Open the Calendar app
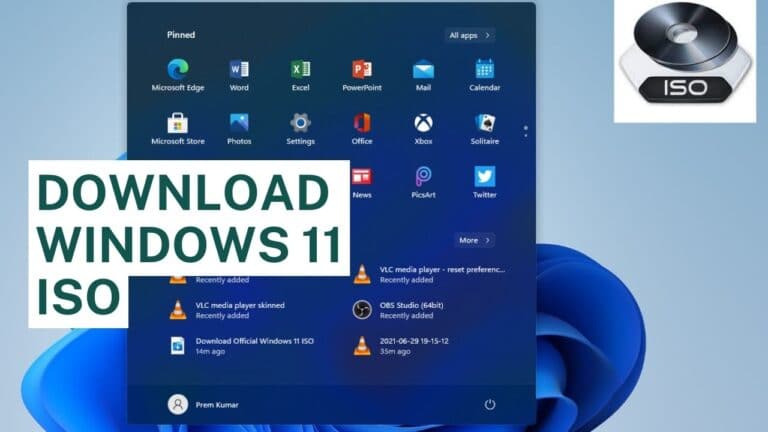768x432 pixels. coord(484,75)
